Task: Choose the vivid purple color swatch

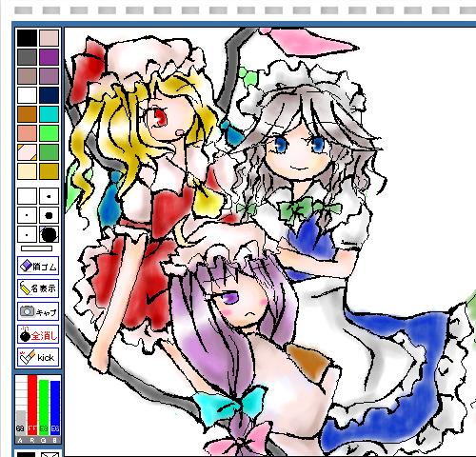Action: tap(50, 57)
